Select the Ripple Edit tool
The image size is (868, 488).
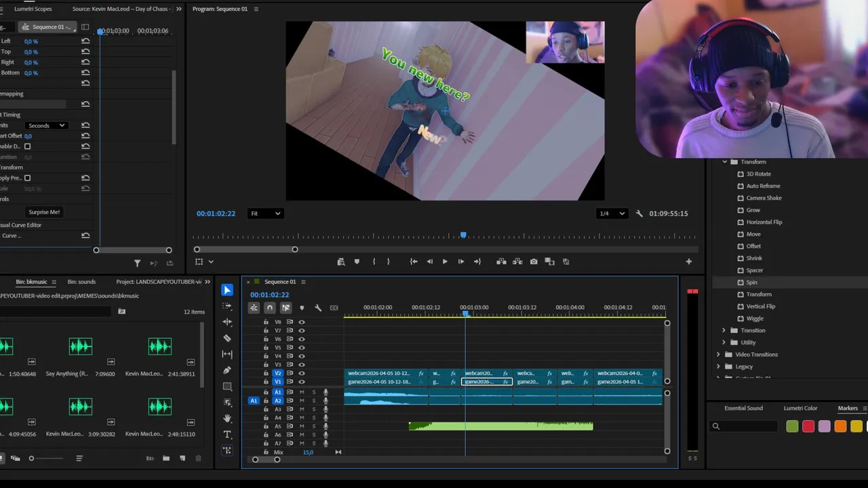coord(227,322)
